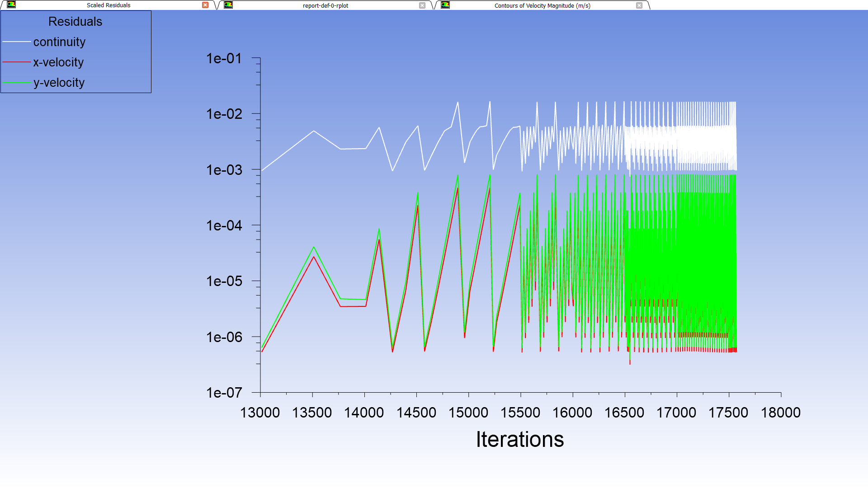Click the 16000 x-axis label
The width and height of the screenshot is (868, 488).
(x=572, y=413)
